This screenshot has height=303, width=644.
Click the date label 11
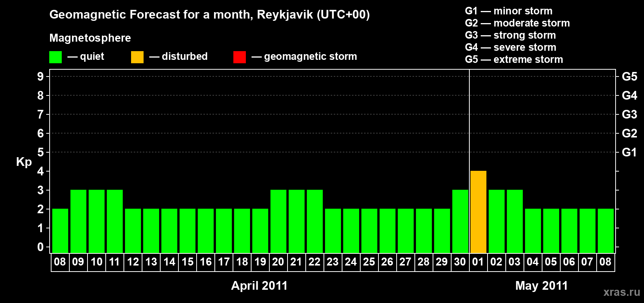[114, 262]
